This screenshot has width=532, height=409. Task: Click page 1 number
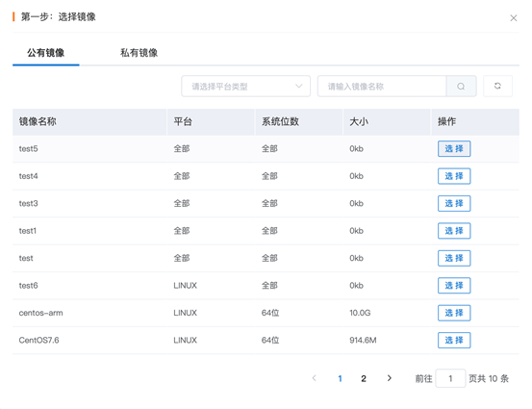click(340, 378)
